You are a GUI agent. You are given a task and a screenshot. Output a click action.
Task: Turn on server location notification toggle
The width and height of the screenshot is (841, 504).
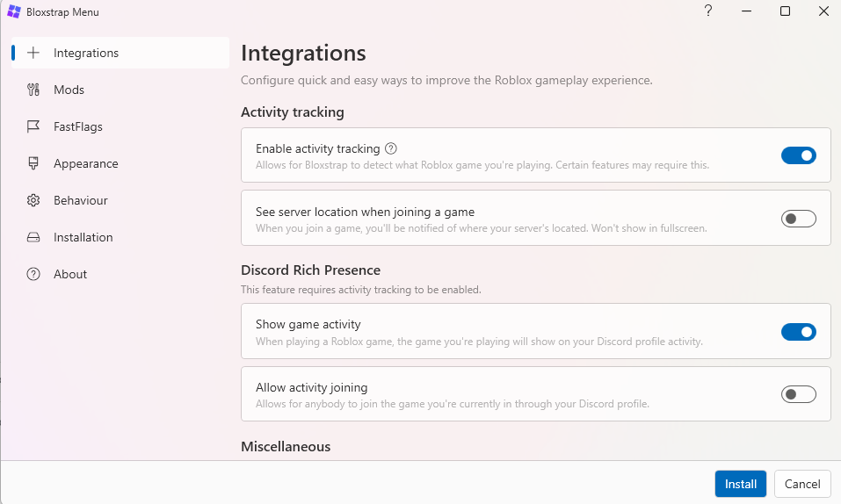coord(798,219)
